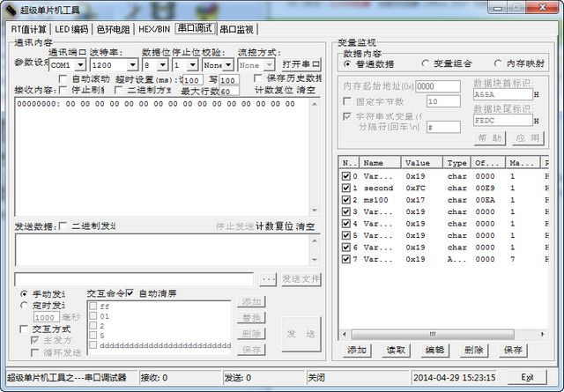The width and height of the screenshot is (564, 392).
Task: Check the 停止刷新 checkbox in receive row
Action: (63, 90)
